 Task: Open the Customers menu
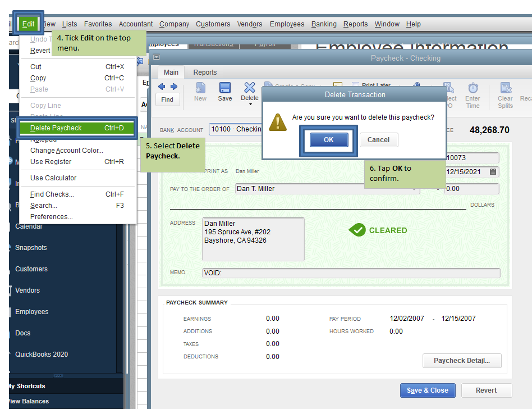click(213, 24)
